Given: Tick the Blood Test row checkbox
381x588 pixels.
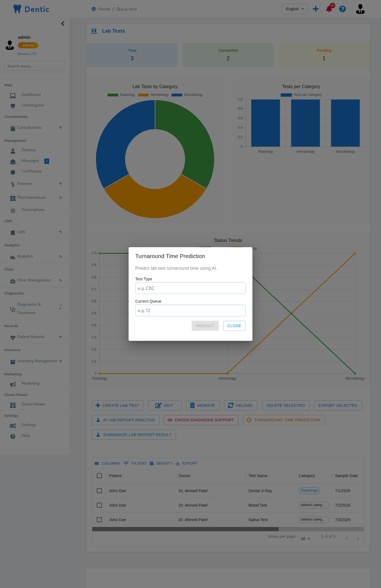Looking at the screenshot, I should point(99,505).
